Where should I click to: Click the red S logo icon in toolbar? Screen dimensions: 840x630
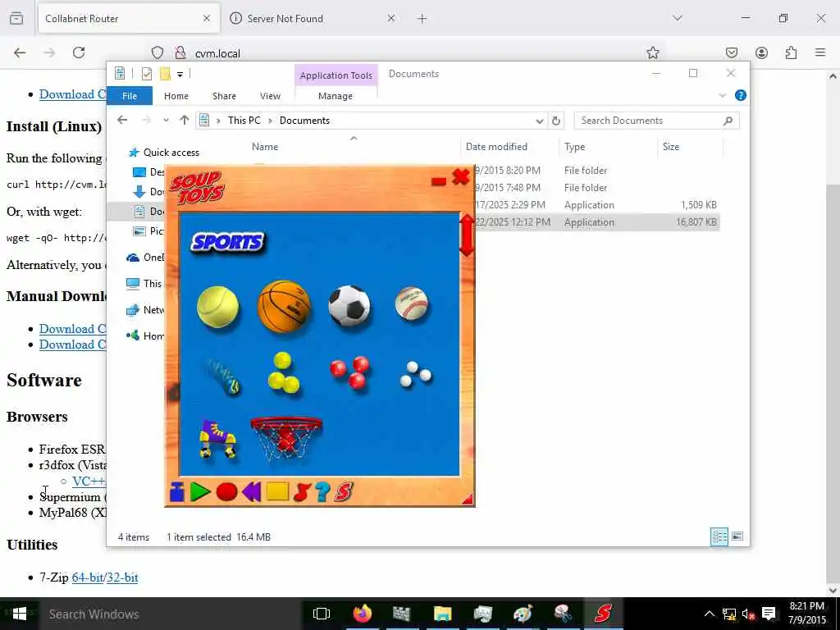pos(344,492)
